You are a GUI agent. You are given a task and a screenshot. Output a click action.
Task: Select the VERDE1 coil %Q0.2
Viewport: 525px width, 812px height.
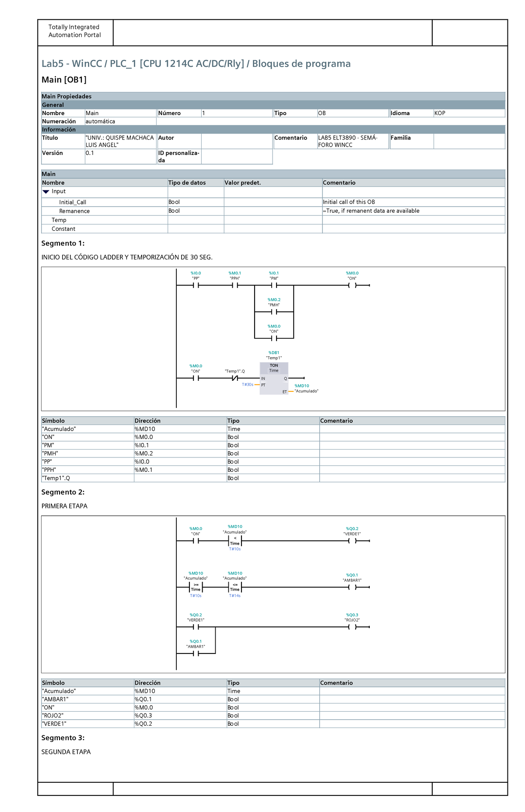[x=352, y=541]
